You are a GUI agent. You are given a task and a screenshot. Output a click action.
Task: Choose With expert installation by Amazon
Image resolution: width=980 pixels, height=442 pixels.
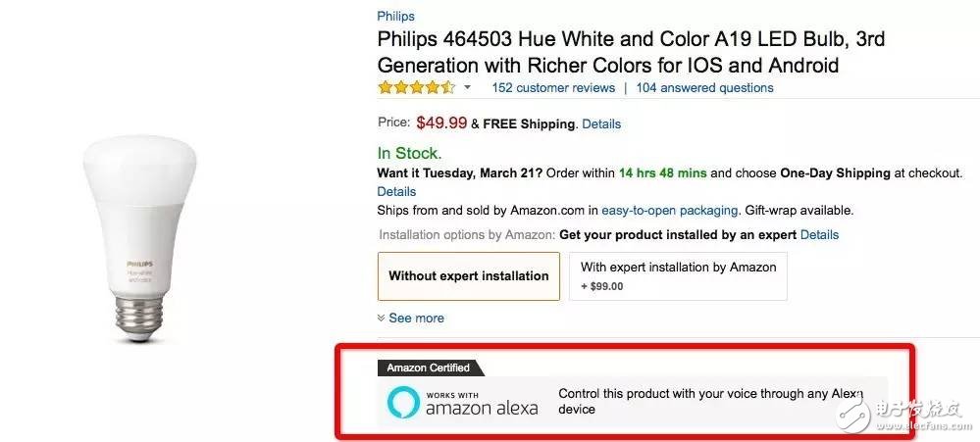coord(678,275)
